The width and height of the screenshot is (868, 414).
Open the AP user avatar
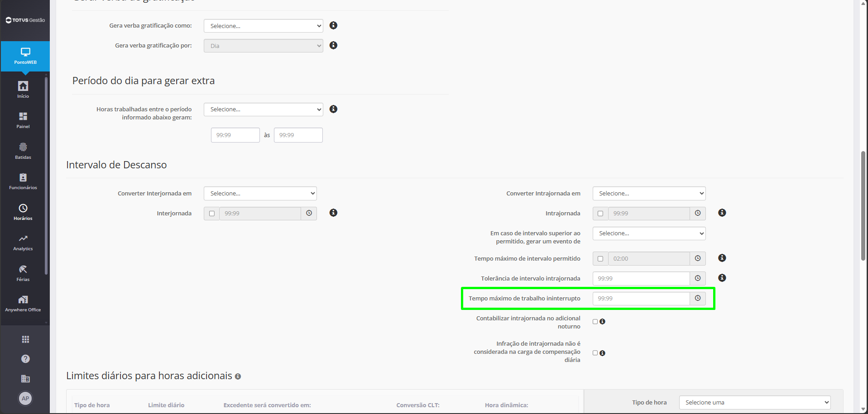(x=25, y=399)
